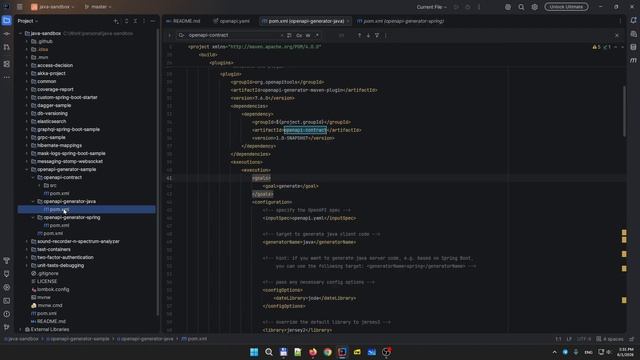The width and height of the screenshot is (640, 360).
Task: Toggle new line option in find bar
Action: (289, 36)
